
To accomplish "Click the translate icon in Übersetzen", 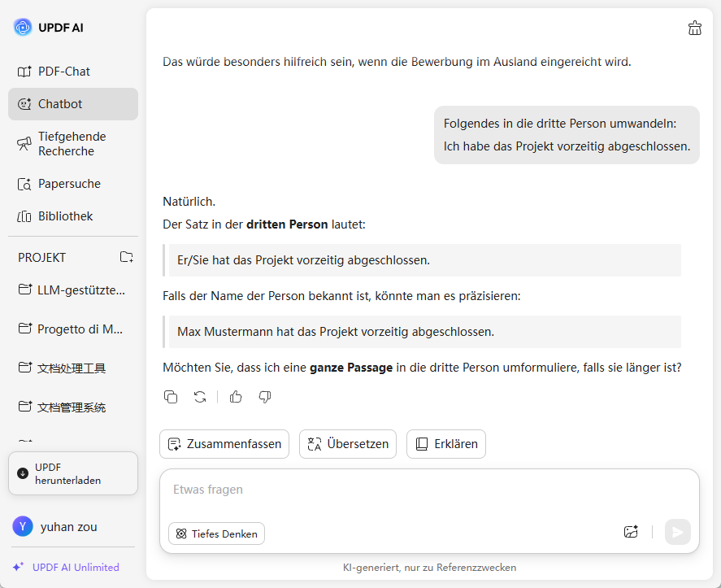I will pos(315,444).
